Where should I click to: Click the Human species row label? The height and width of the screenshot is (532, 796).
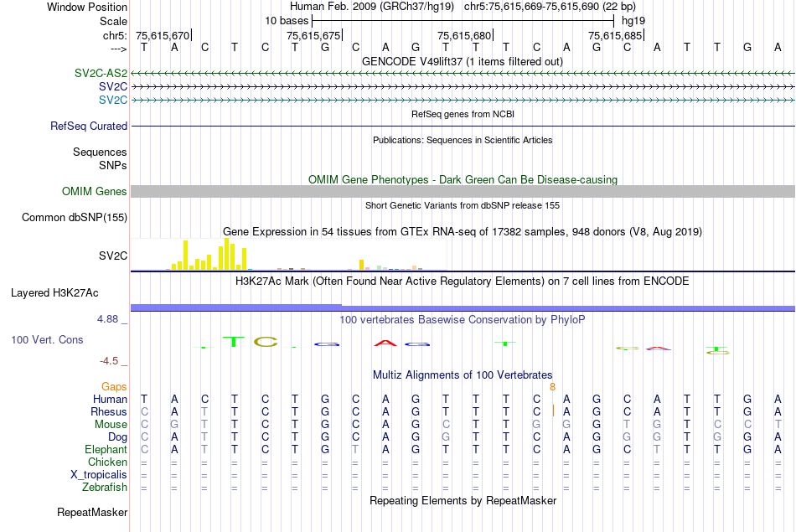click(x=110, y=400)
